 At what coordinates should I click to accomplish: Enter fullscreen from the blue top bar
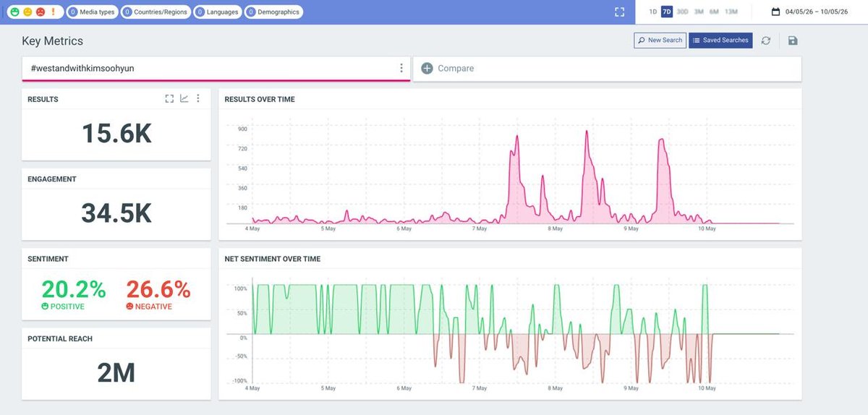(x=618, y=12)
